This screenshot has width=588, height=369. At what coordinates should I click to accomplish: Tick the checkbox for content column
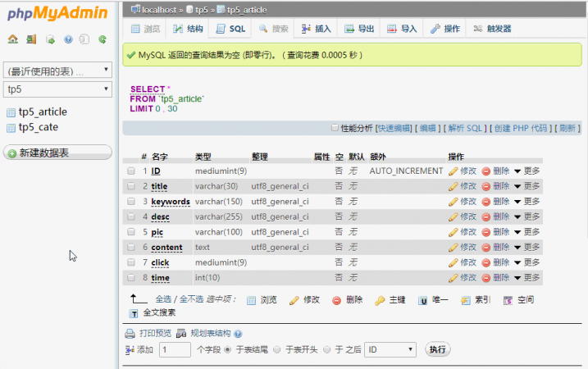(131, 247)
